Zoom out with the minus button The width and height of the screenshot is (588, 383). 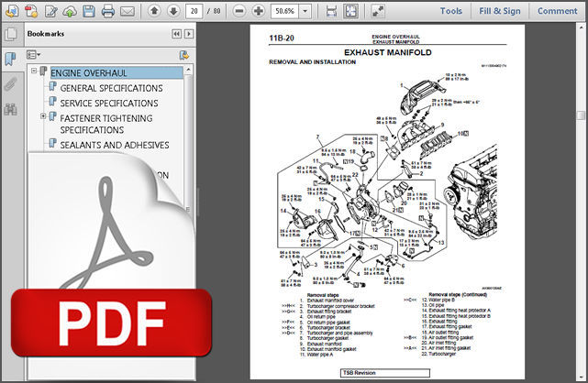(x=239, y=11)
